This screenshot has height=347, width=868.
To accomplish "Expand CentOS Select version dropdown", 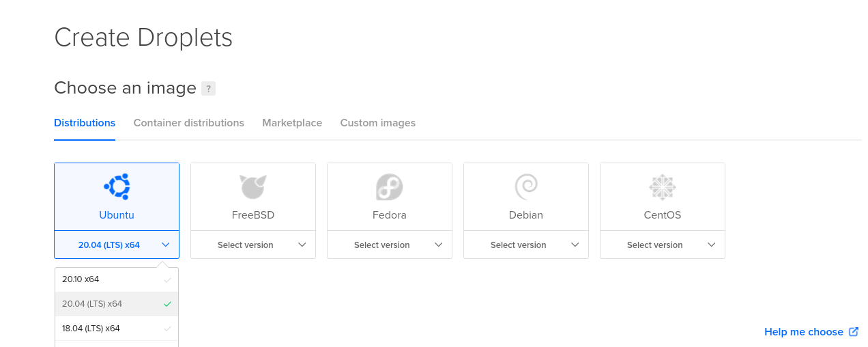I will 663,245.
